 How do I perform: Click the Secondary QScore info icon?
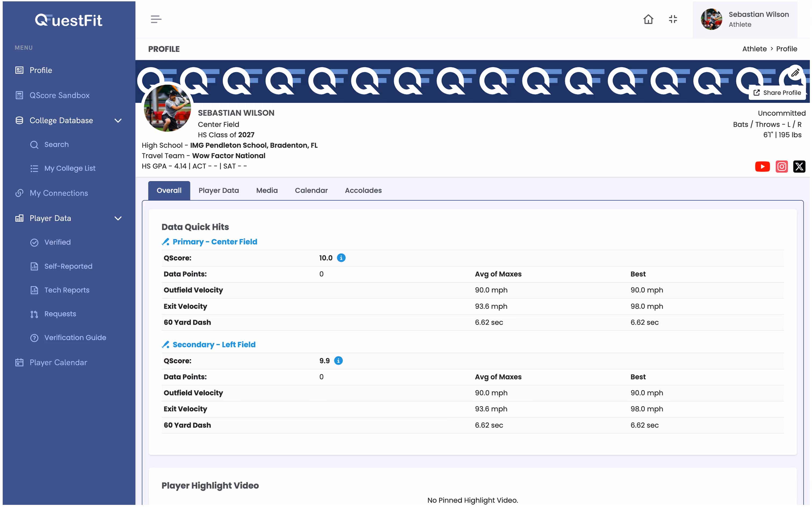pos(338,361)
